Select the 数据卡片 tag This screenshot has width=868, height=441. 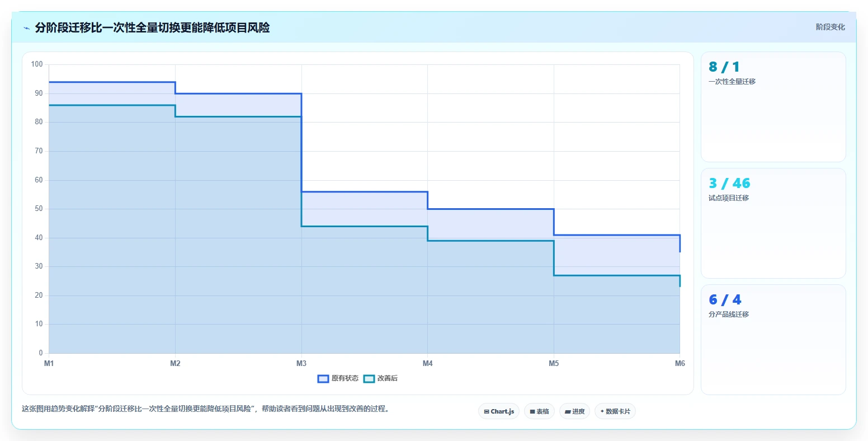coord(615,411)
